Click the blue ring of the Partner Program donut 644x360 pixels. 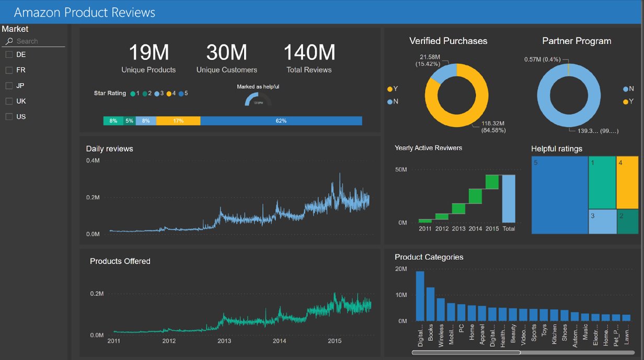point(569,122)
